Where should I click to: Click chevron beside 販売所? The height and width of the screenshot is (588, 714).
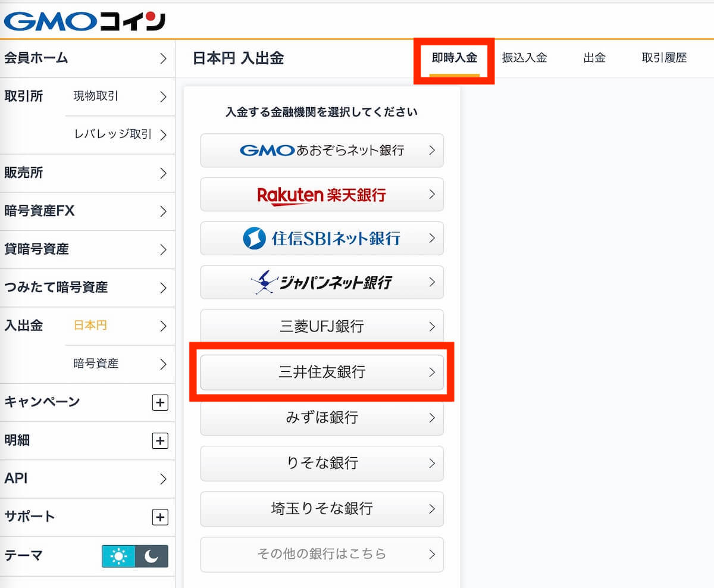(163, 173)
